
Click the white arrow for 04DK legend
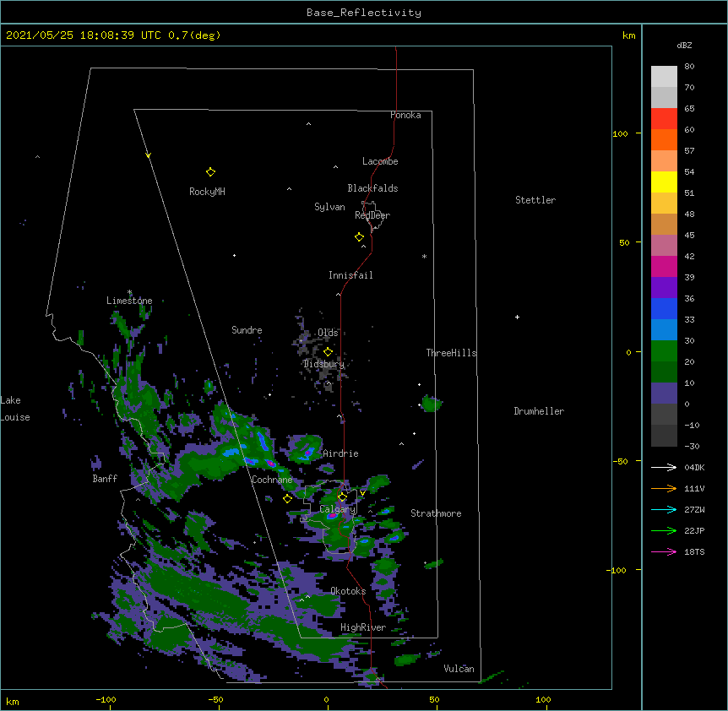coord(664,467)
